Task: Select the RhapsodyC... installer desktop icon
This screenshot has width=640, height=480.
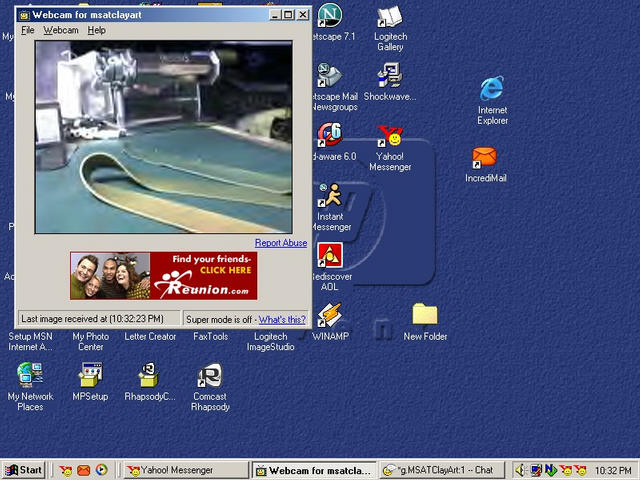Action: point(150,374)
